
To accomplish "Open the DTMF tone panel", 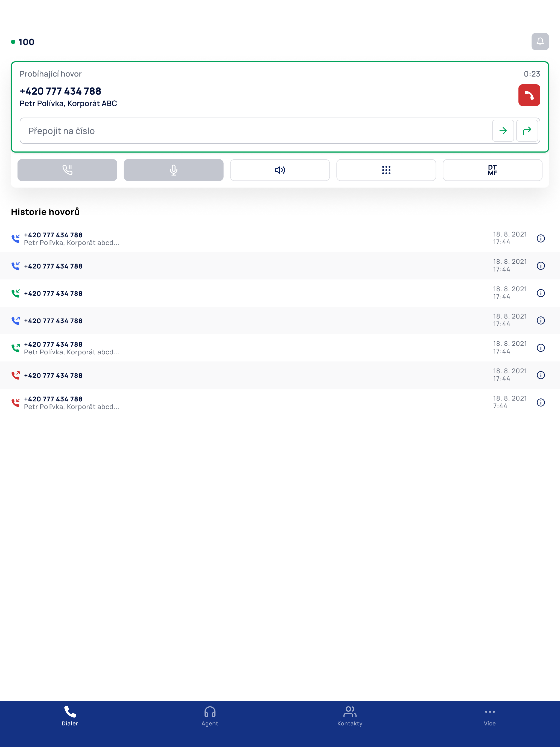I will [492, 170].
